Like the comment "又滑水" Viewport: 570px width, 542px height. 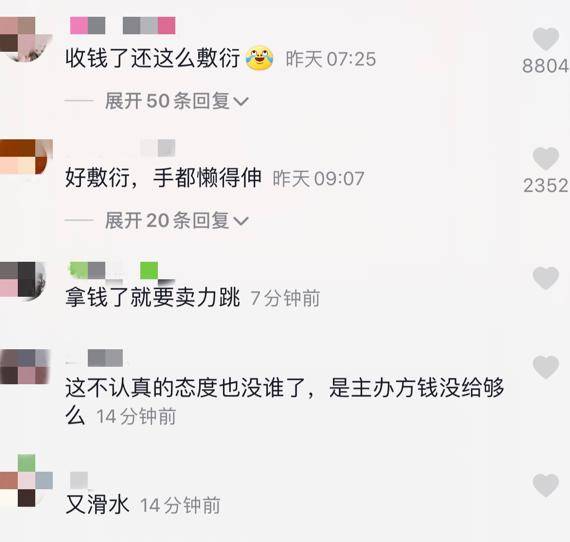point(545,485)
